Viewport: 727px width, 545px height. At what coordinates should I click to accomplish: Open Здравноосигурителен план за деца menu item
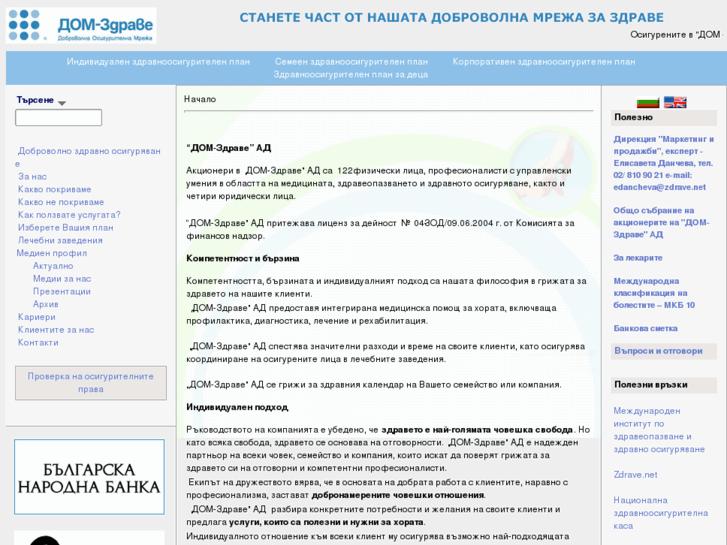click(x=351, y=74)
